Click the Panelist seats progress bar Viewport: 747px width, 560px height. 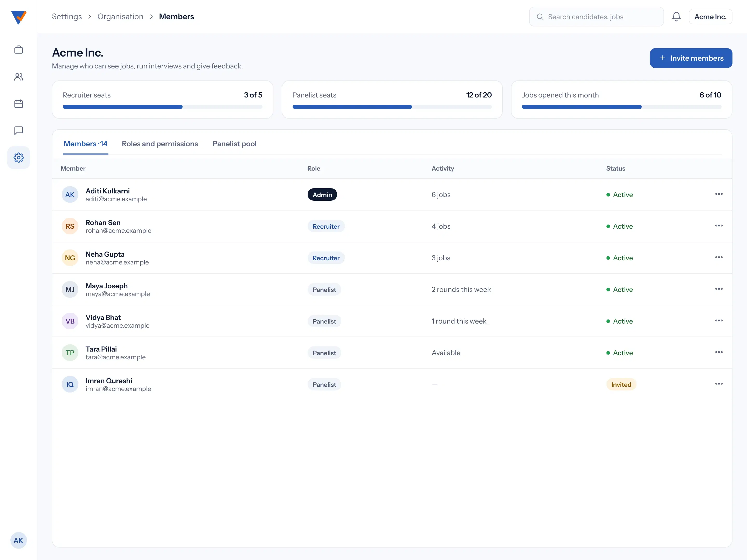pos(392,107)
